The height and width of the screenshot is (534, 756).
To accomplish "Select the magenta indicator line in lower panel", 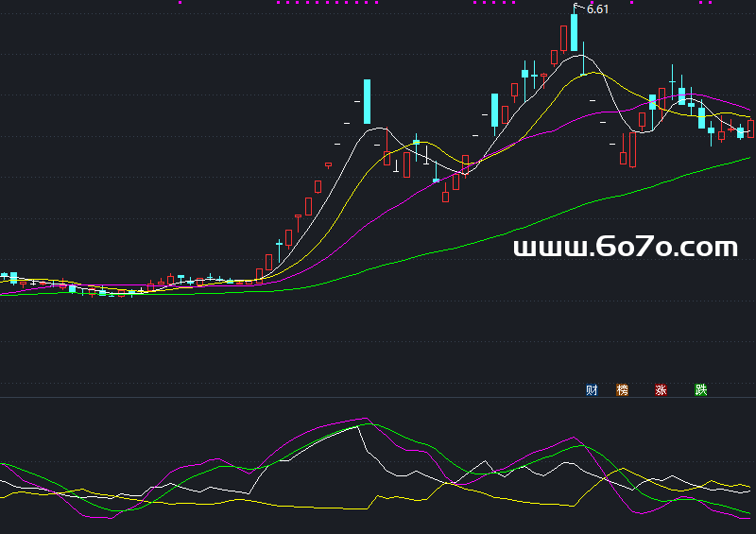I will click(x=321, y=426).
